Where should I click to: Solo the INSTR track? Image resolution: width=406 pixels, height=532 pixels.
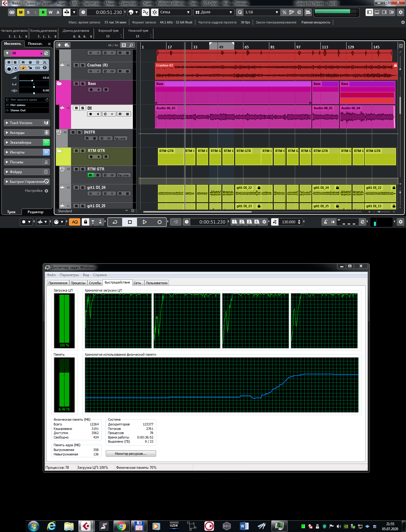79,132
